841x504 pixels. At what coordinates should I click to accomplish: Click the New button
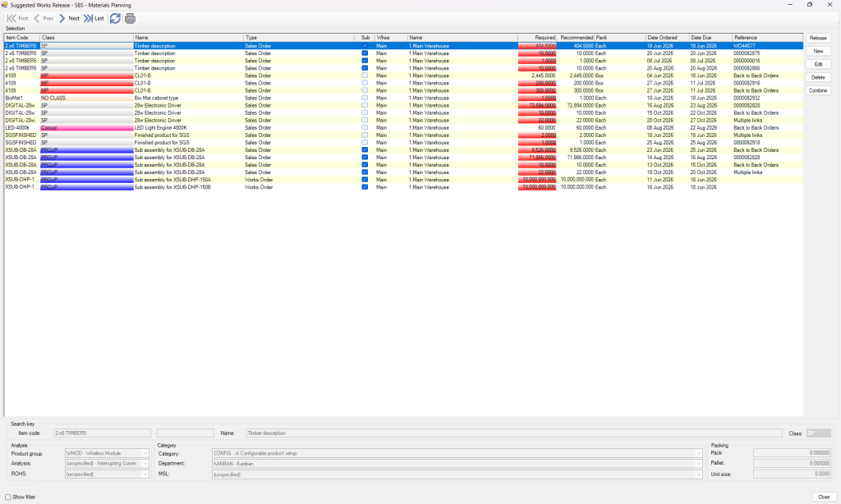(x=818, y=51)
